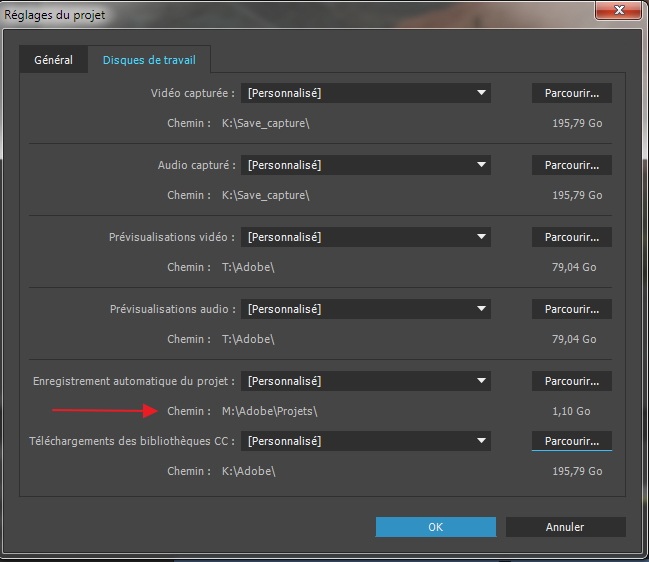
Task: Cancel with the Annuler button
Action: [565, 527]
